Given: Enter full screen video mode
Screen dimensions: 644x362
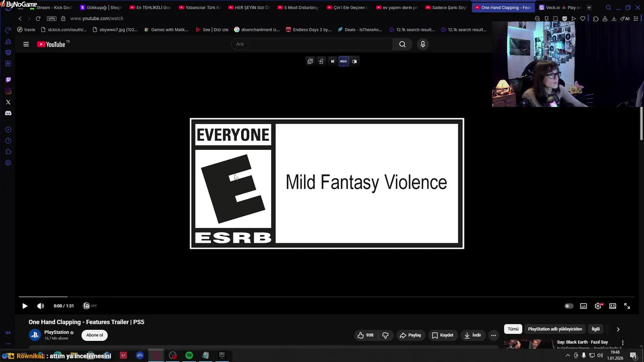Looking at the screenshot, I should (627, 306).
